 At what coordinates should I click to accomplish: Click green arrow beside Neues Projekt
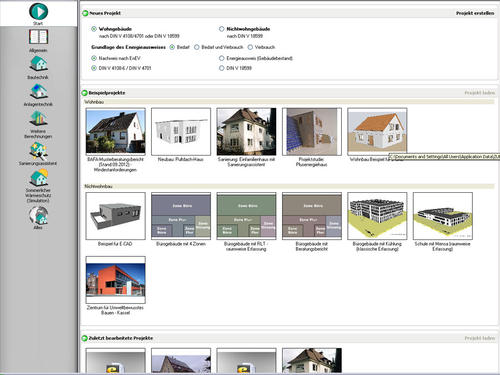tap(85, 13)
